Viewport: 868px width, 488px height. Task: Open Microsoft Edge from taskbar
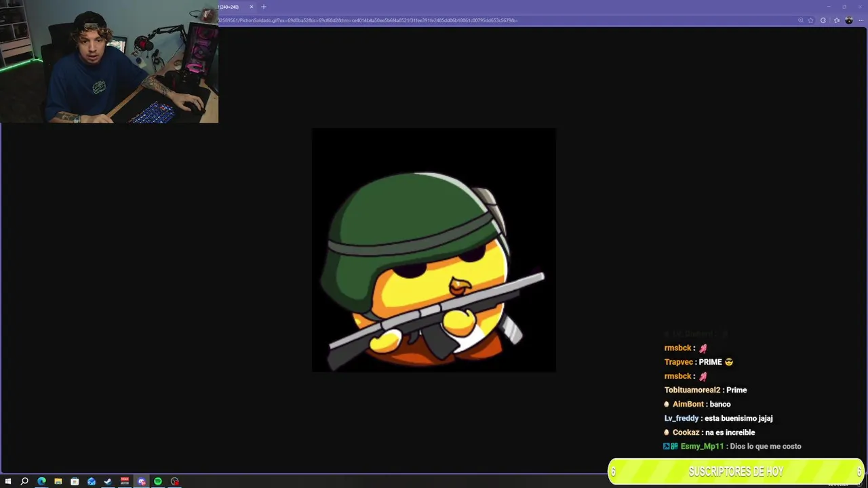pos(41,481)
